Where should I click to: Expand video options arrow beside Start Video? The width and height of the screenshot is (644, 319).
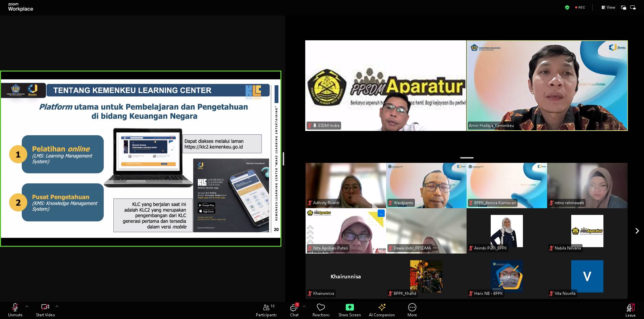(x=57, y=306)
